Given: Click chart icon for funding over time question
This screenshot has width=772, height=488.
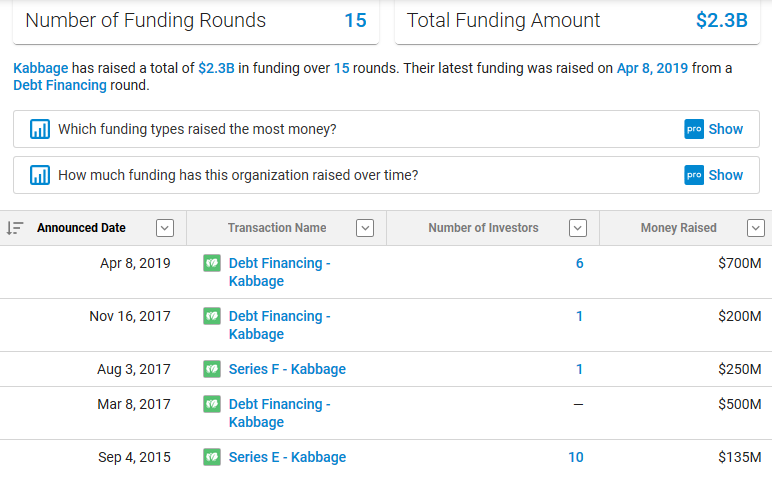Looking at the screenshot, I should [x=40, y=175].
